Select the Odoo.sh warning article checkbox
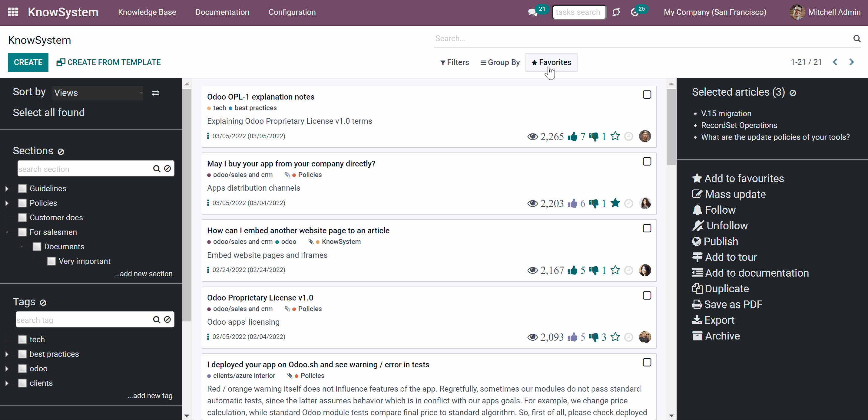868x420 pixels. tap(647, 363)
